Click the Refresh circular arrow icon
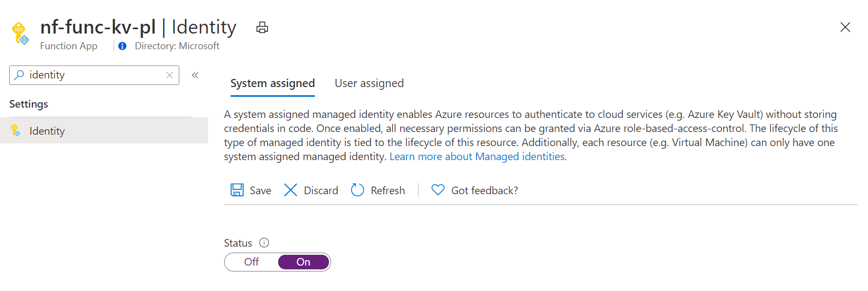This screenshot has width=868, height=291. (358, 190)
